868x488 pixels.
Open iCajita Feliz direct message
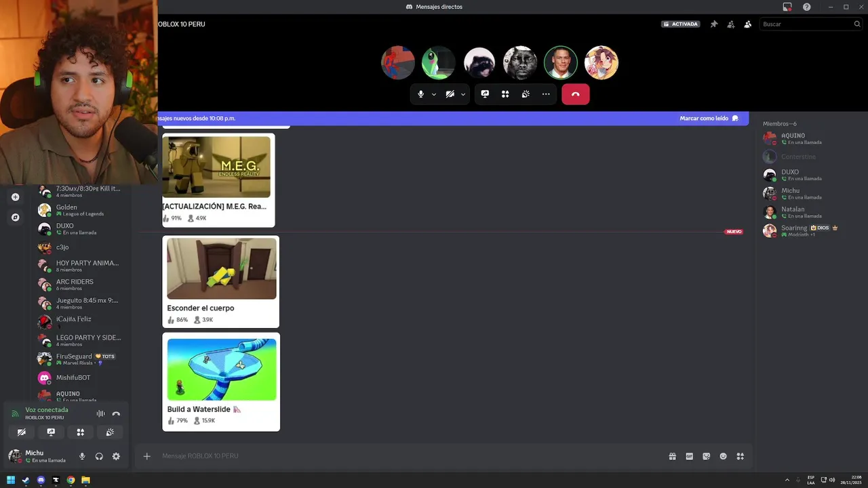[81, 321]
